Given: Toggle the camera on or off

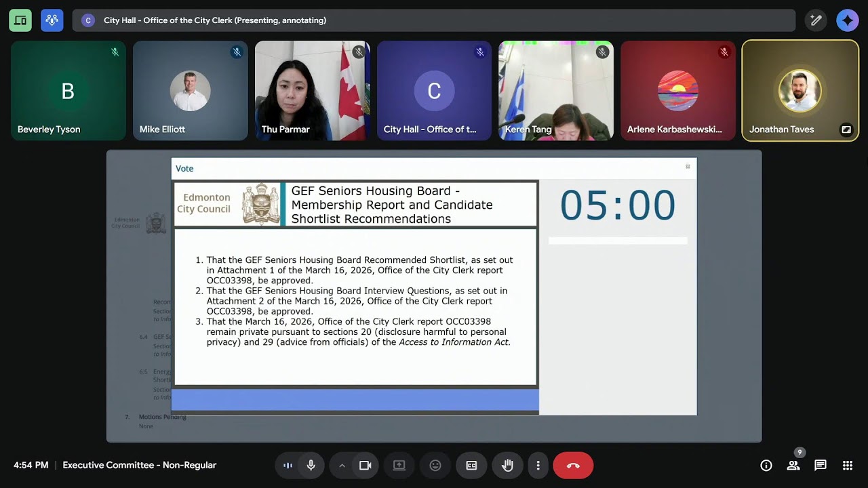Looking at the screenshot, I should pos(366,466).
